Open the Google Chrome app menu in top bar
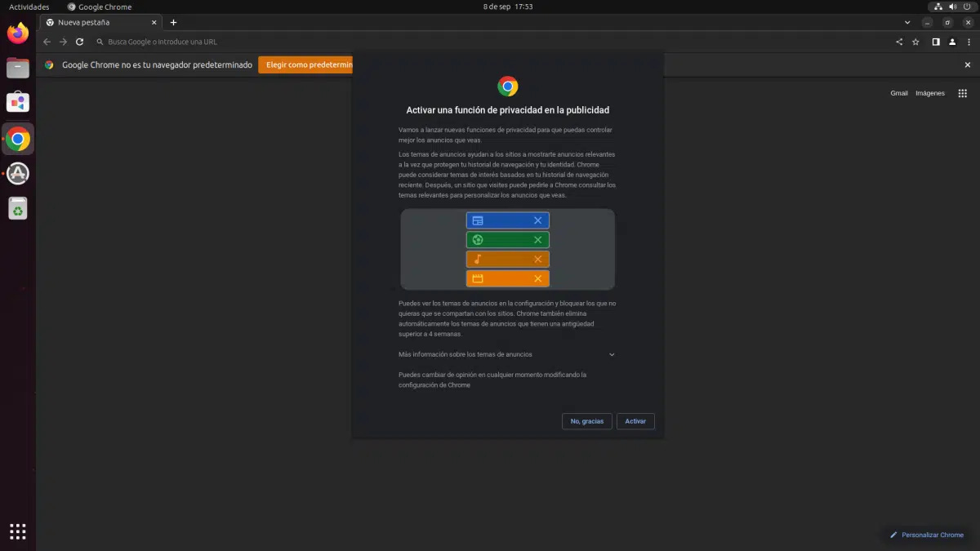Image resolution: width=980 pixels, height=551 pixels. [x=99, y=7]
